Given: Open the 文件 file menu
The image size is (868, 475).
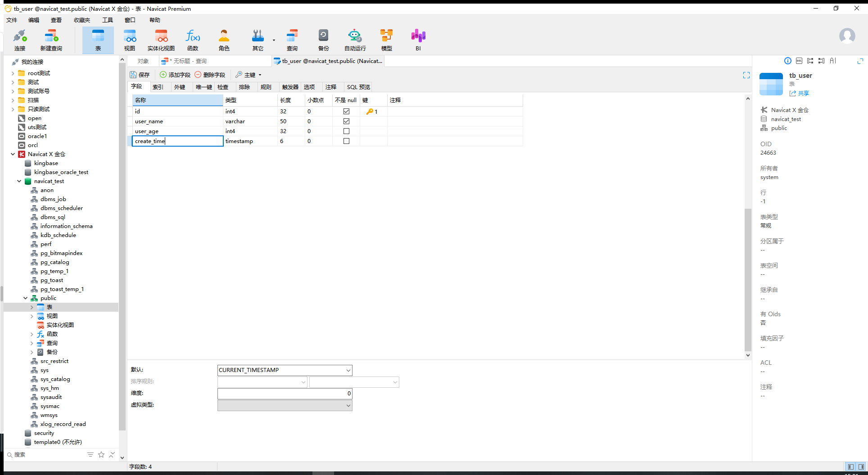Looking at the screenshot, I should (12, 20).
